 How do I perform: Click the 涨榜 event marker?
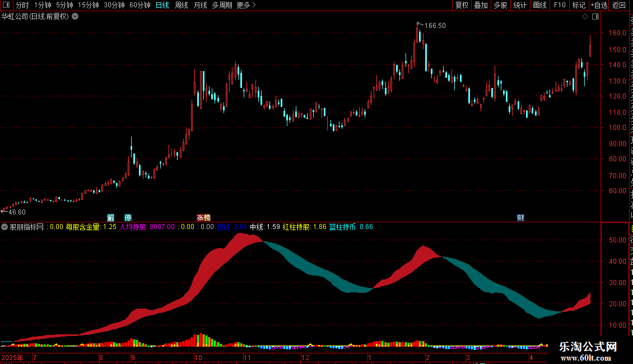pyautogui.click(x=203, y=217)
